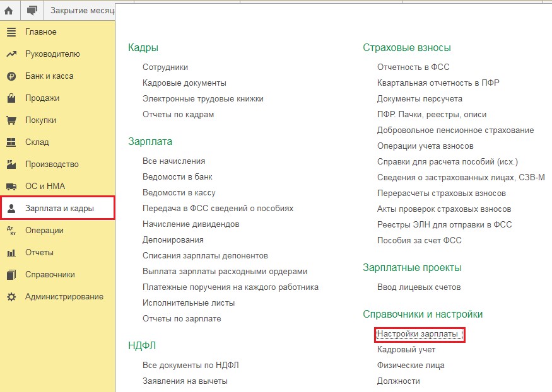Open Ввод лицевых счетов link
The width and height of the screenshot is (552, 392).
tap(419, 287)
